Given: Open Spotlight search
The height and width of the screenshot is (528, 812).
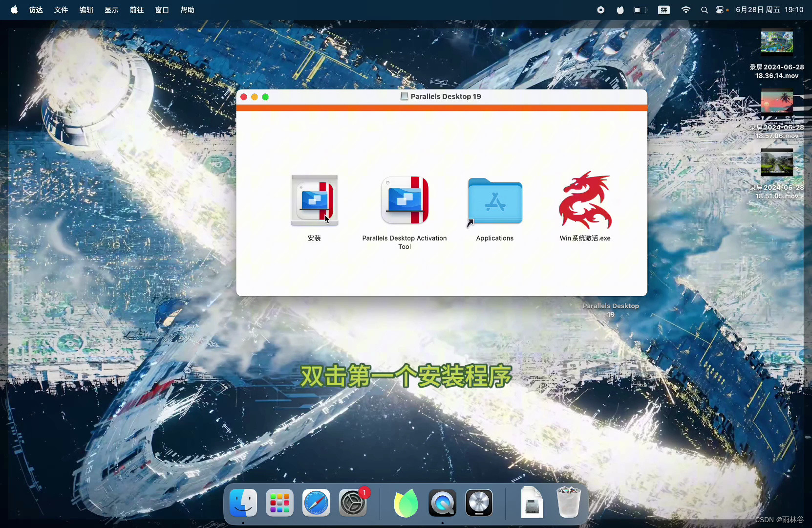Looking at the screenshot, I should click(x=705, y=10).
